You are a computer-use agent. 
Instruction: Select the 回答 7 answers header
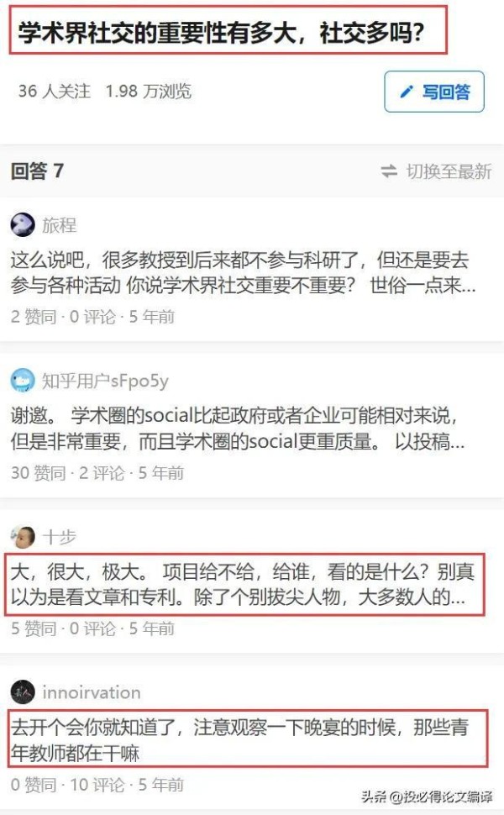37,171
